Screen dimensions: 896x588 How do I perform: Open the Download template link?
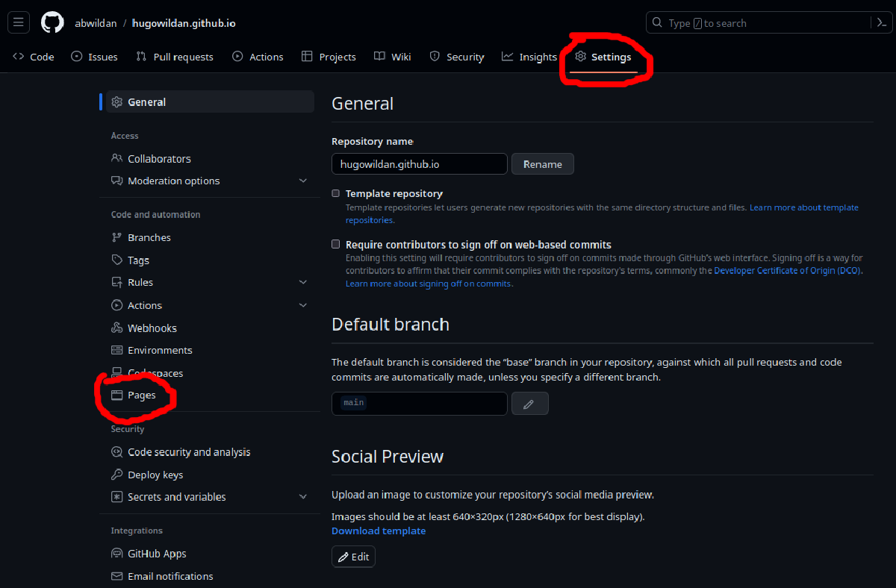pyautogui.click(x=379, y=531)
